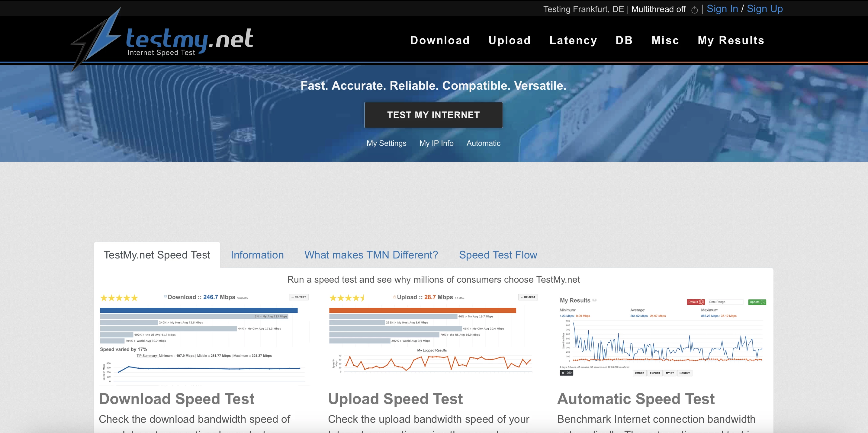Click the MY RT button
The width and height of the screenshot is (868, 433).
(x=670, y=373)
